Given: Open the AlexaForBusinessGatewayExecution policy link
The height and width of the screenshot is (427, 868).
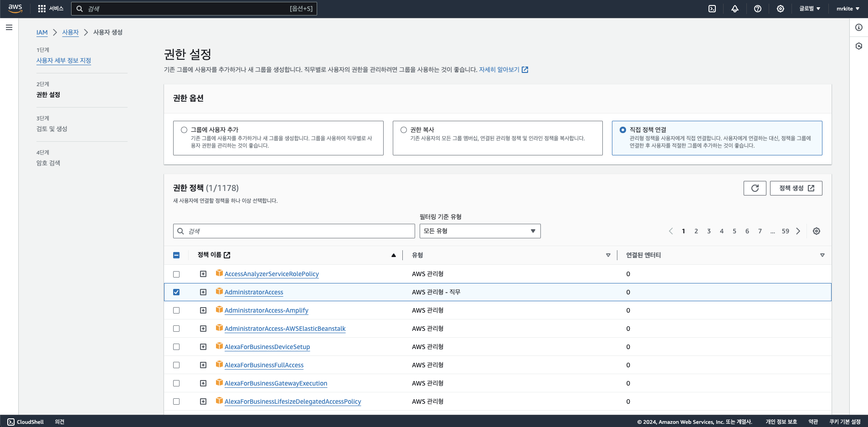Looking at the screenshot, I should (276, 383).
